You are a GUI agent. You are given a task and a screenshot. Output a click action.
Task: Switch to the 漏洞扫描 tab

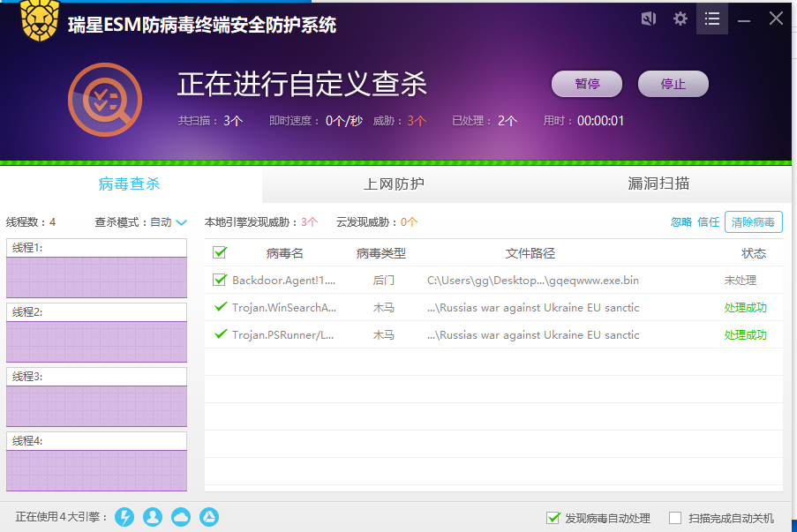[x=658, y=184]
